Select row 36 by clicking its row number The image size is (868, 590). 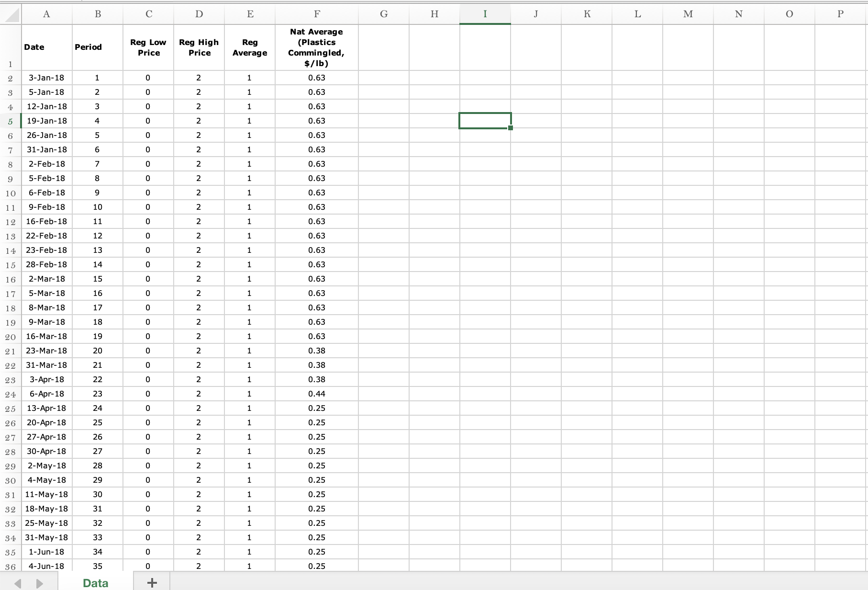click(11, 566)
